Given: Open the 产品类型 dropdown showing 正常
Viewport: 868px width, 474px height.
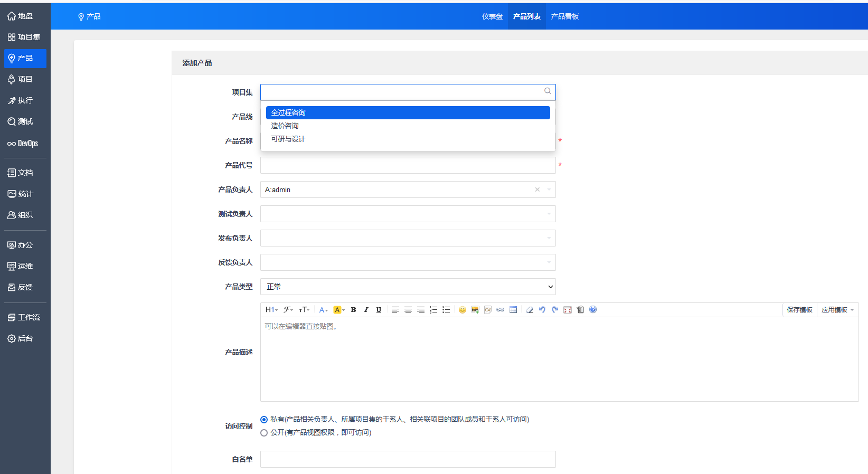Looking at the screenshot, I should pyautogui.click(x=408, y=287).
